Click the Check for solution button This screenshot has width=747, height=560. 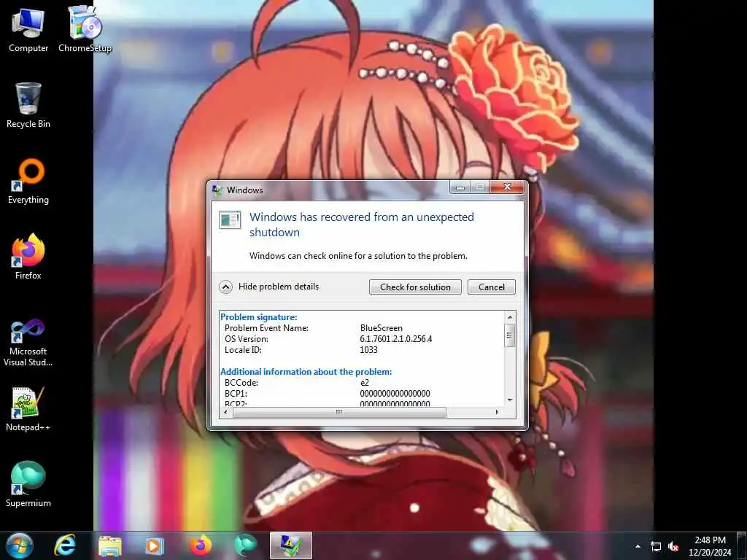pos(415,287)
